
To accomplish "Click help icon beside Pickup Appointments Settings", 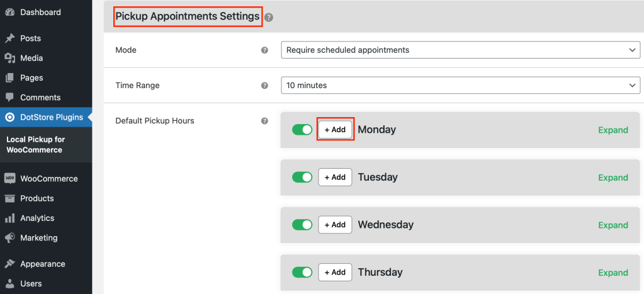I will (x=269, y=17).
